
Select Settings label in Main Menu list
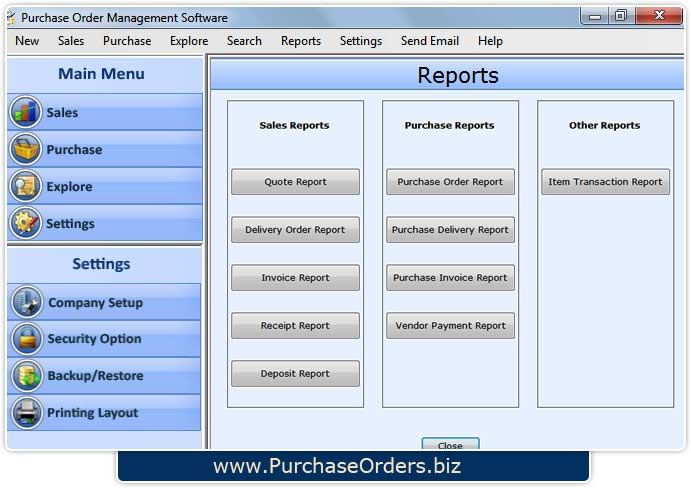70,224
